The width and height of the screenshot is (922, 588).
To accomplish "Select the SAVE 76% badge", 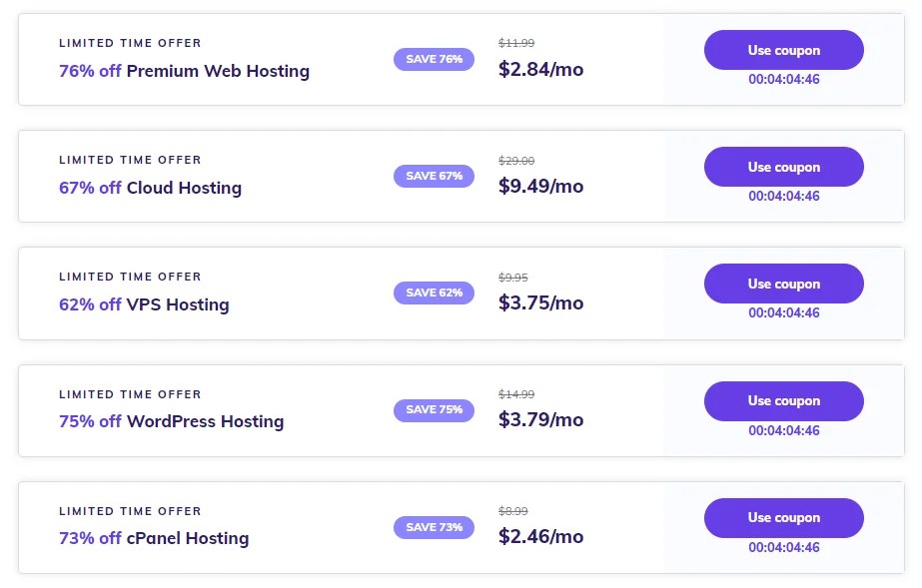I will 434,59.
